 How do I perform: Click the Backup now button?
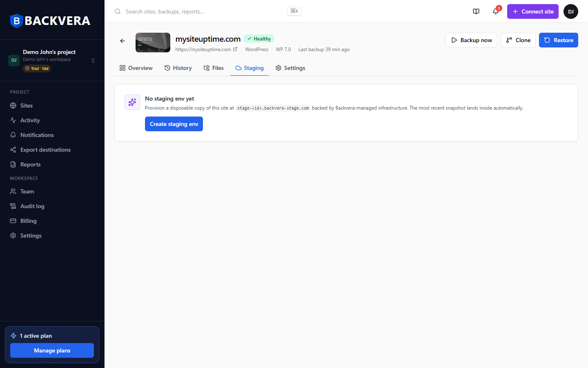[x=471, y=40]
